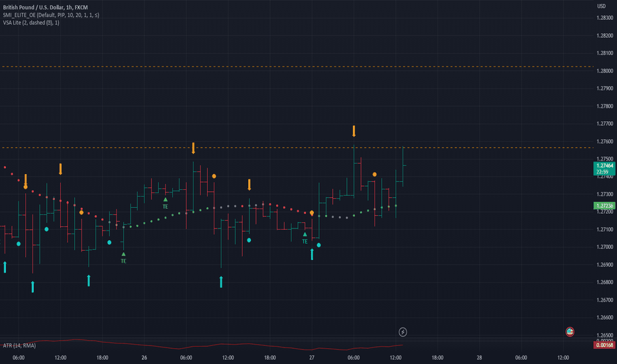Click the cyan up arrow at the 27 date
The width and height of the screenshot is (617, 364).
click(312, 254)
